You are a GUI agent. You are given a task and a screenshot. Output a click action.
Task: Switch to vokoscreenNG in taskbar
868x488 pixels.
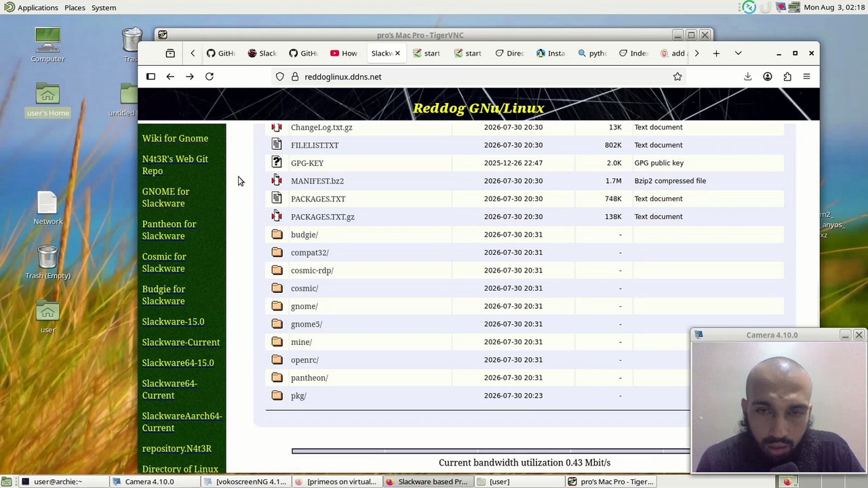point(245,481)
